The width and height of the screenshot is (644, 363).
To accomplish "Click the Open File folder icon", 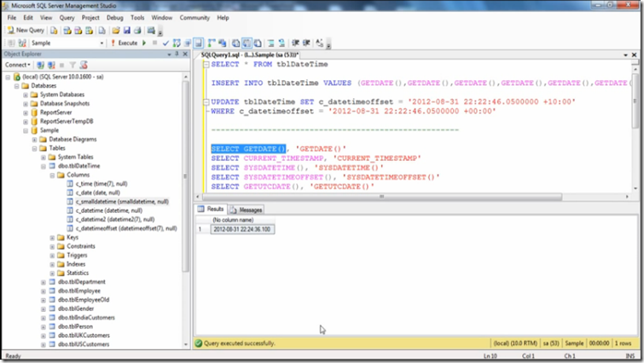I will 116,31.
